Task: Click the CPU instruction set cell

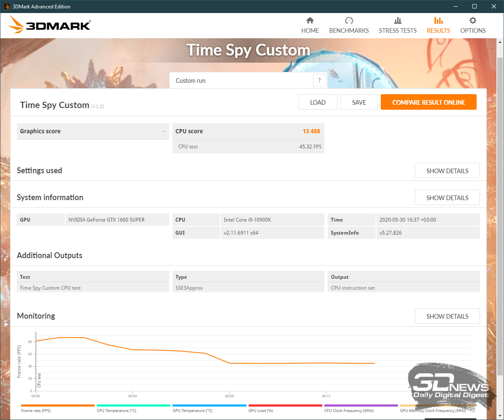Action: pyautogui.click(x=404, y=288)
